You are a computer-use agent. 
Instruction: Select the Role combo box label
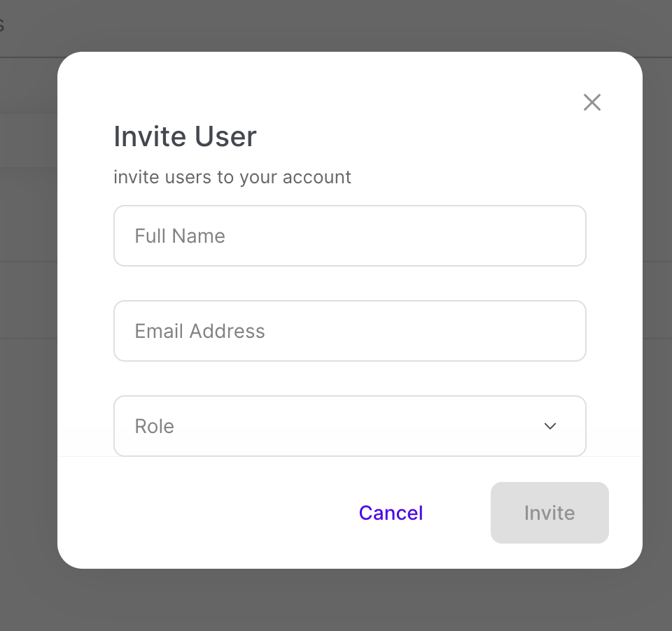click(154, 426)
